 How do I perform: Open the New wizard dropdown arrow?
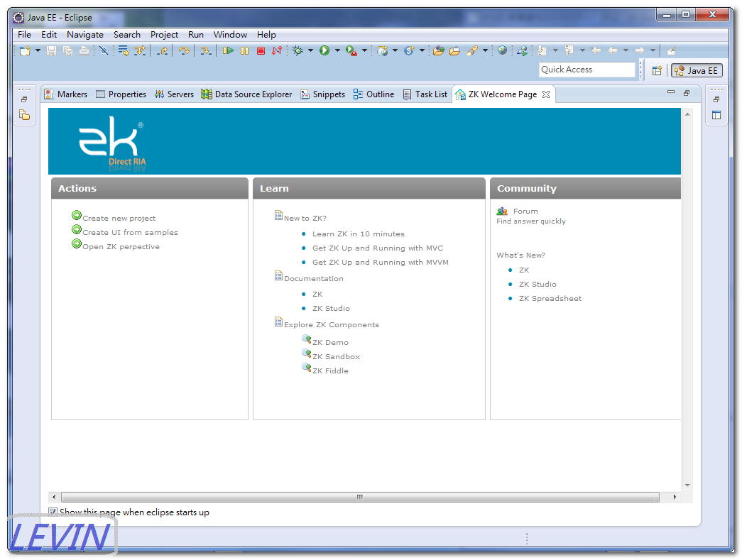tap(38, 50)
